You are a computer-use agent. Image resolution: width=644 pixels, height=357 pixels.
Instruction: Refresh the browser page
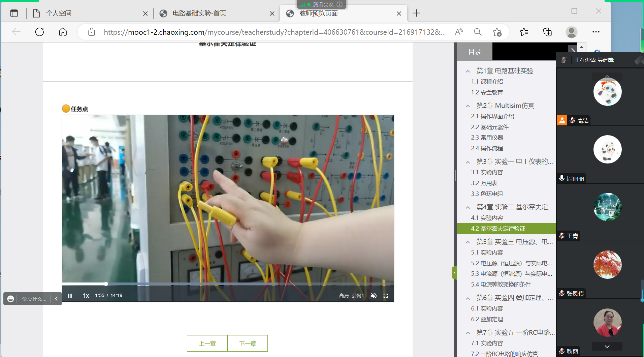pos(39,32)
